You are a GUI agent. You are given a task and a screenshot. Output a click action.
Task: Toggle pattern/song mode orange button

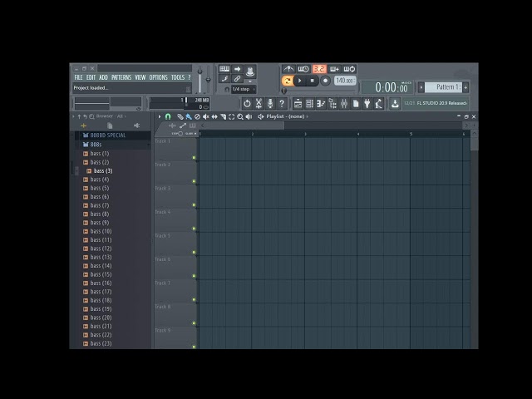point(287,81)
